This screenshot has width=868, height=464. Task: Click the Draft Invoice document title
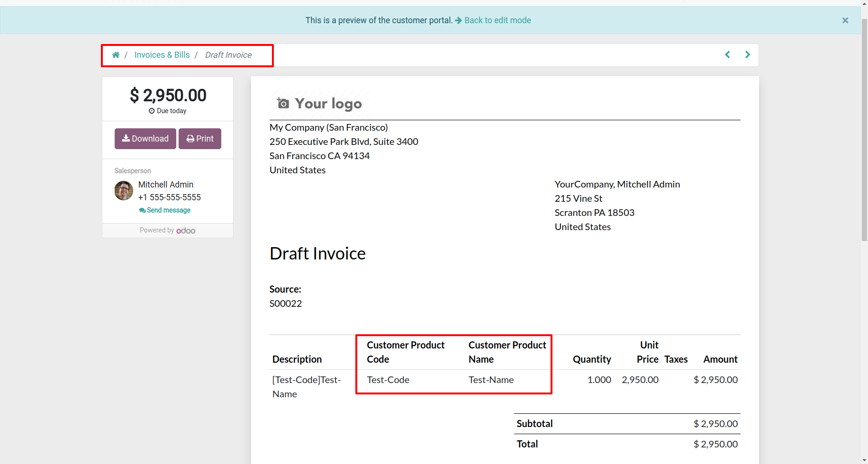click(x=317, y=254)
